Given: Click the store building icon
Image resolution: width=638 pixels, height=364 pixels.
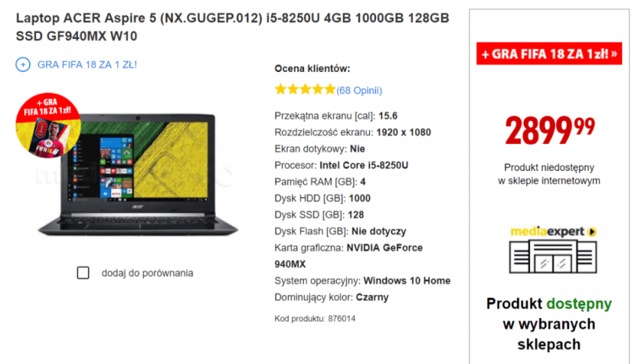Looking at the screenshot, I should click(553, 256).
